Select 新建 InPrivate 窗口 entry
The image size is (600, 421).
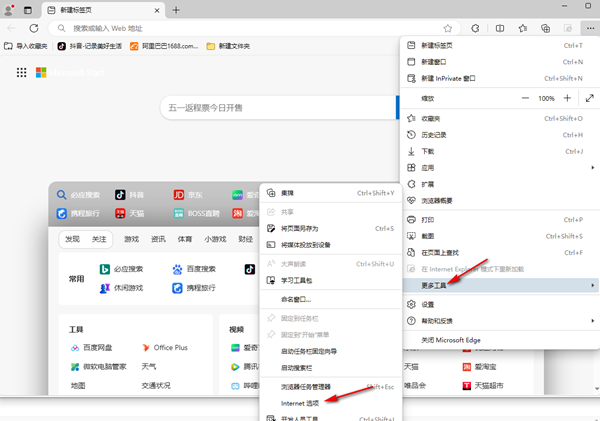coord(500,78)
